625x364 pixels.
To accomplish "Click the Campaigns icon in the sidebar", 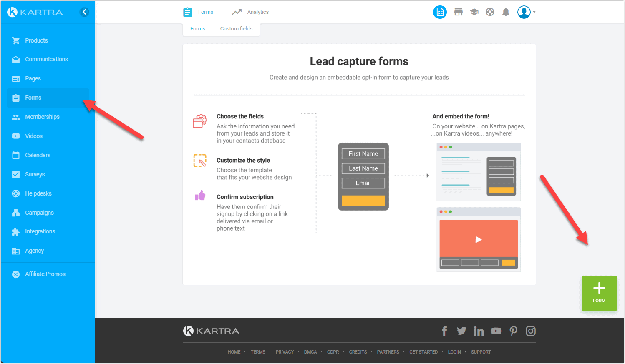I will tap(16, 213).
